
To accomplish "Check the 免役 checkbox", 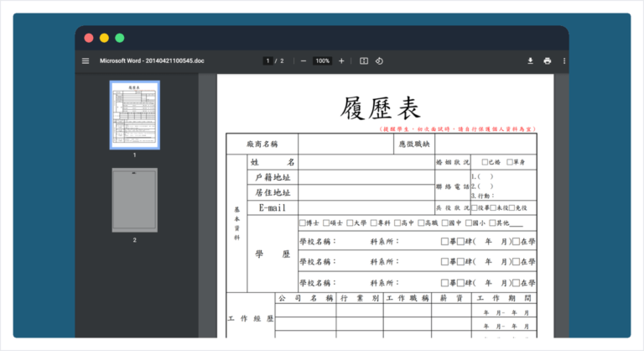I will coord(512,207).
